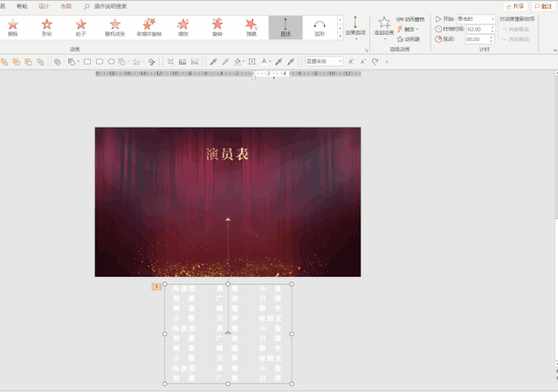Screen dimensions: 558x392
Task: Apply the 旋转 (Swivel) animation effect
Action: [x=217, y=27]
